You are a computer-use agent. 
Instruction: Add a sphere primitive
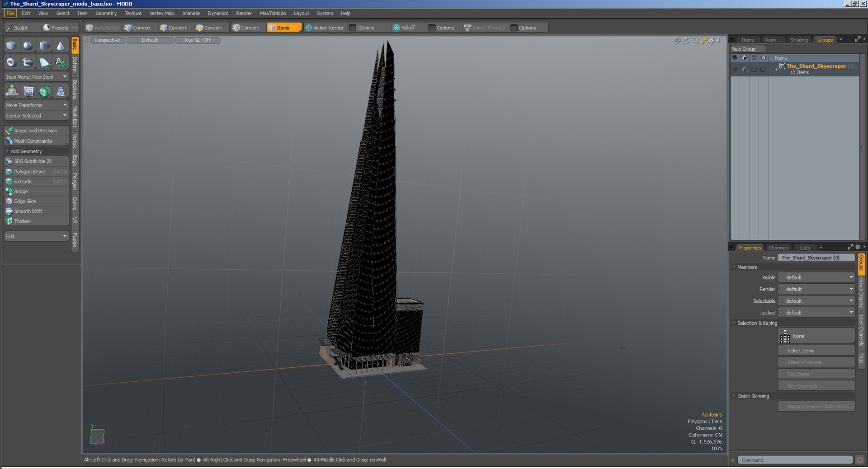28,46
